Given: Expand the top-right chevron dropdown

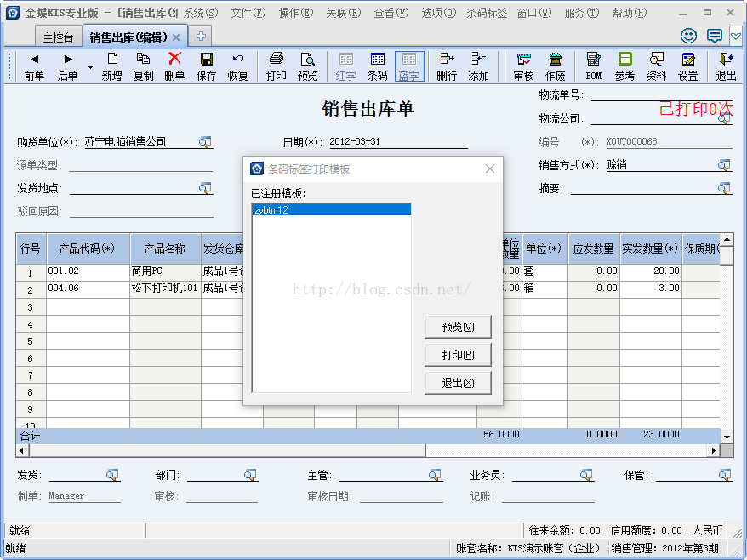Looking at the screenshot, I should click(x=737, y=37).
